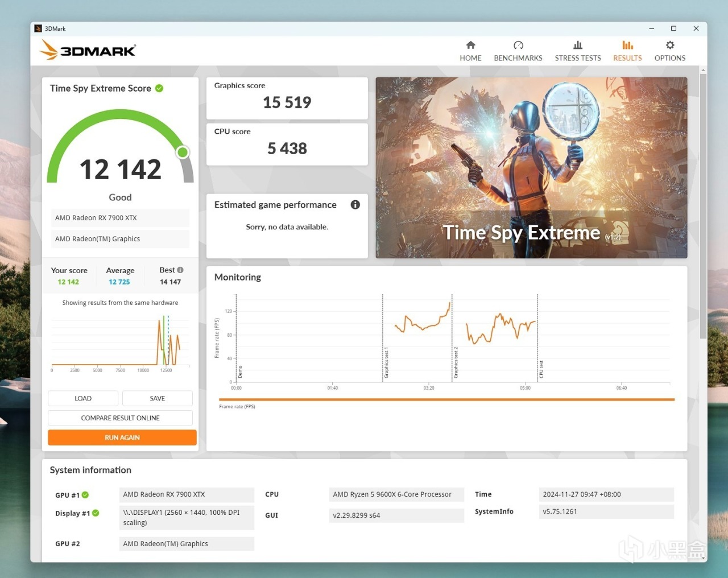This screenshot has height=578, width=728.
Task: Click the System information heading
Action: (90, 470)
